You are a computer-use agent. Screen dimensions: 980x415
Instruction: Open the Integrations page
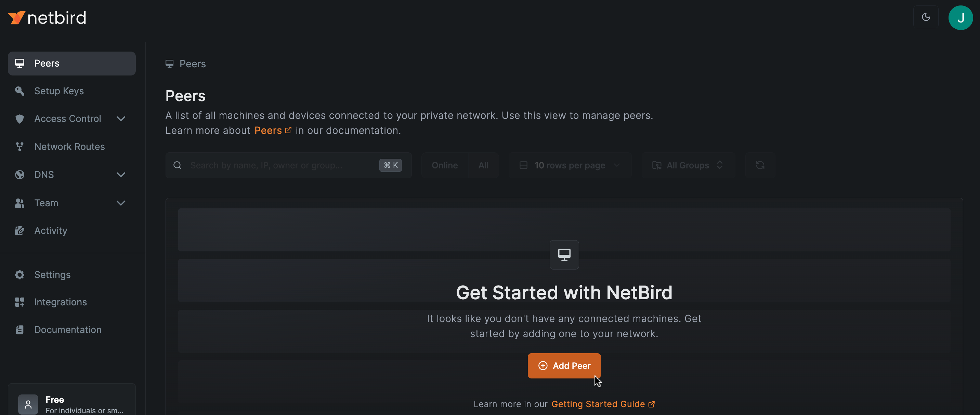pyautogui.click(x=60, y=302)
